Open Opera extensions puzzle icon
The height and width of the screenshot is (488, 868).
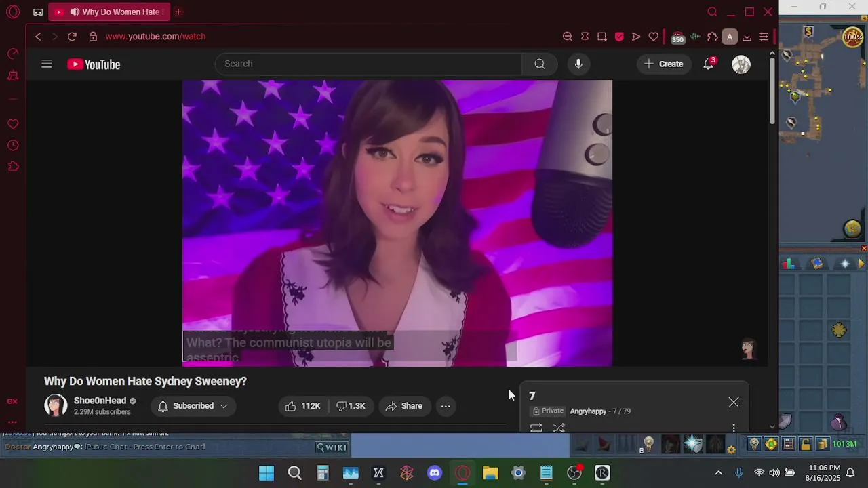pos(712,37)
